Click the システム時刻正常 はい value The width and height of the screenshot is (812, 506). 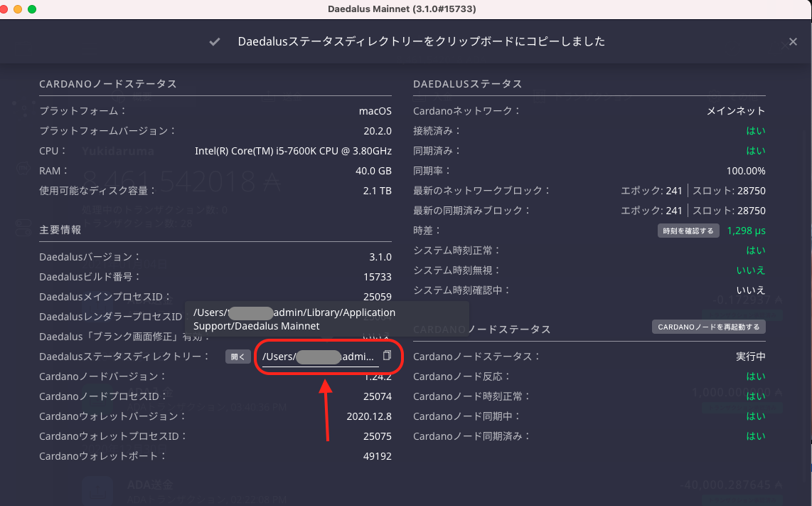tap(756, 251)
